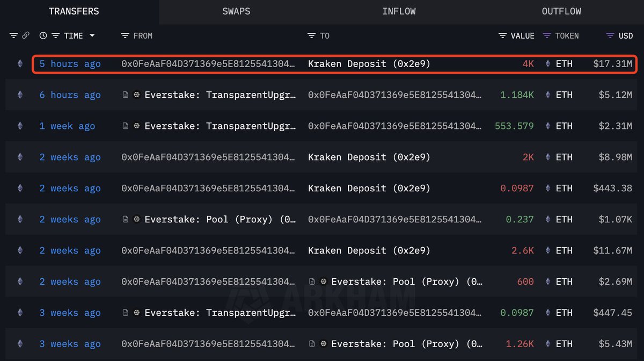Screen dimensions: 644x361
Task: Open the VALUE column filter icon
Action: (502, 35)
